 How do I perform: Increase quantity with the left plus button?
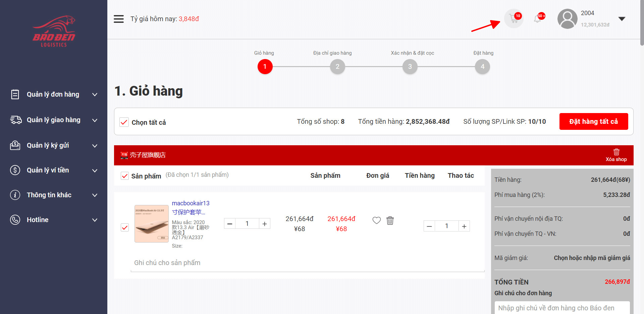coord(265,224)
